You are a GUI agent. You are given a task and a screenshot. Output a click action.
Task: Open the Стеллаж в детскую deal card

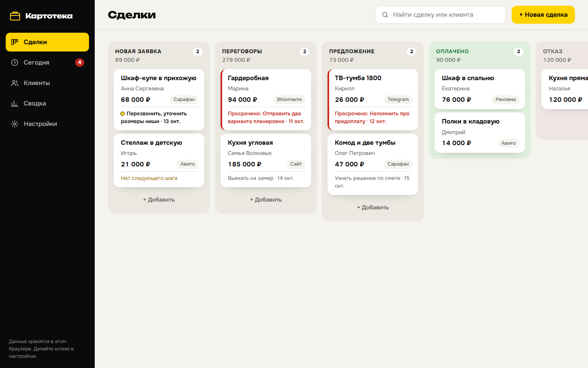pyautogui.click(x=159, y=160)
